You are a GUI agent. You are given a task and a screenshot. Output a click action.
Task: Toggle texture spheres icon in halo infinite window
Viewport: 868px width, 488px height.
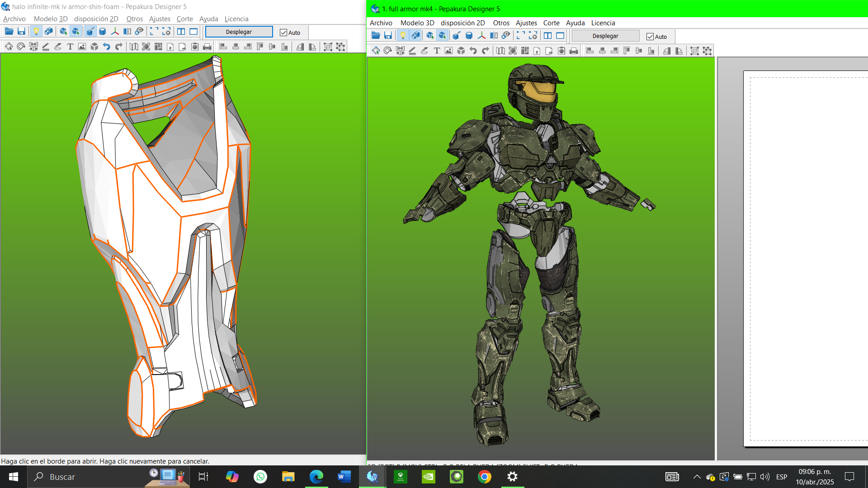(48, 32)
